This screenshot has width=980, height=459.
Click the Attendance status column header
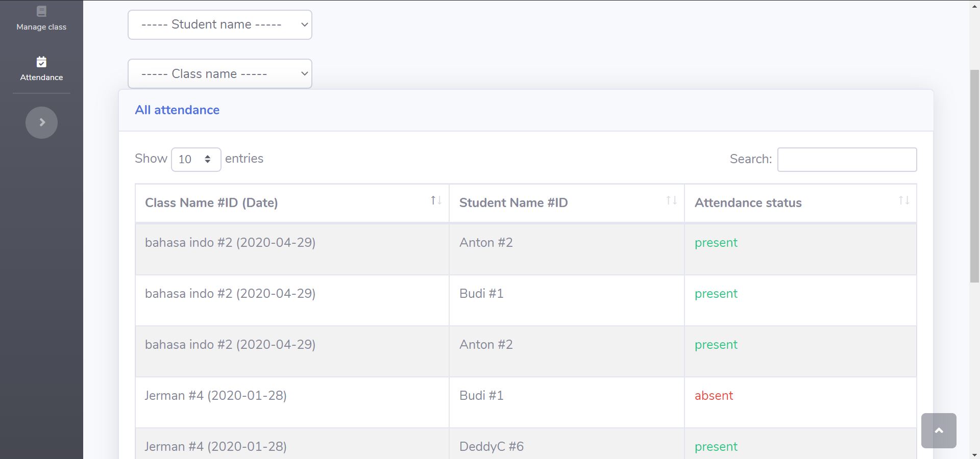[748, 203]
